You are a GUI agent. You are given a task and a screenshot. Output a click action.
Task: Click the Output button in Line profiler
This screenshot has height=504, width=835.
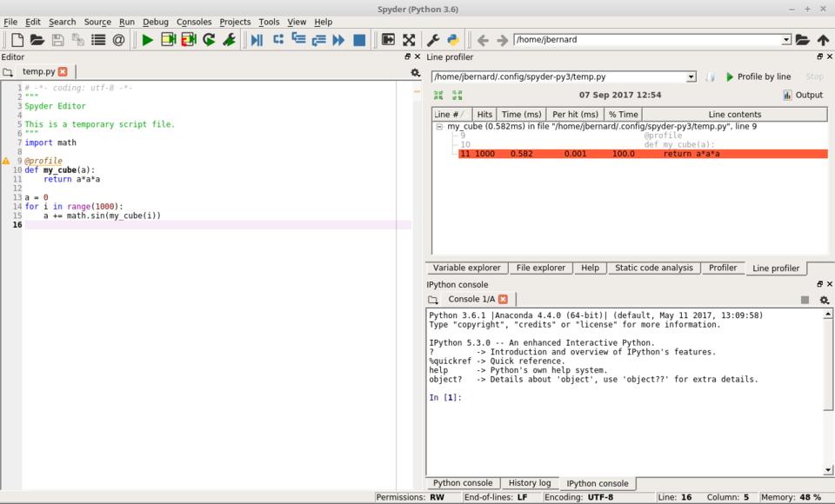tap(802, 96)
